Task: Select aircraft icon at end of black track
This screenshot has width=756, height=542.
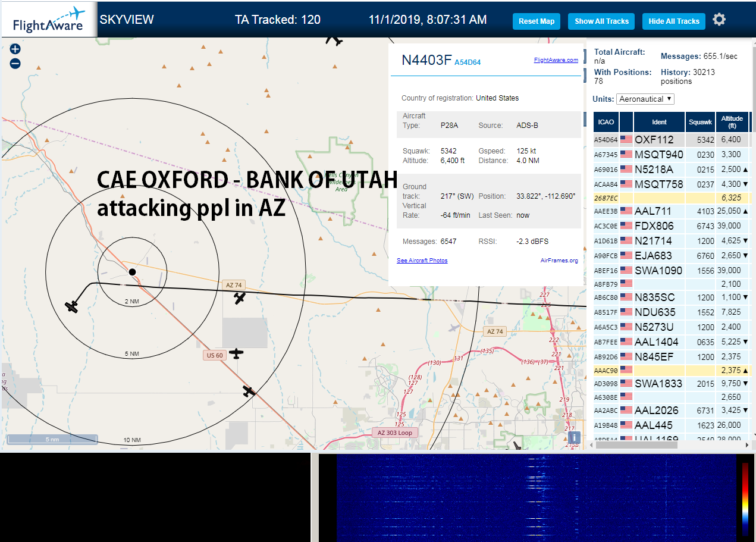Action: (x=72, y=306)
